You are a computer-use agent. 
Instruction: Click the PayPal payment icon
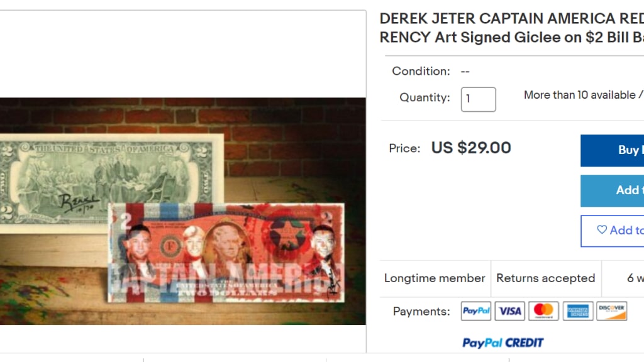[475, 310]
